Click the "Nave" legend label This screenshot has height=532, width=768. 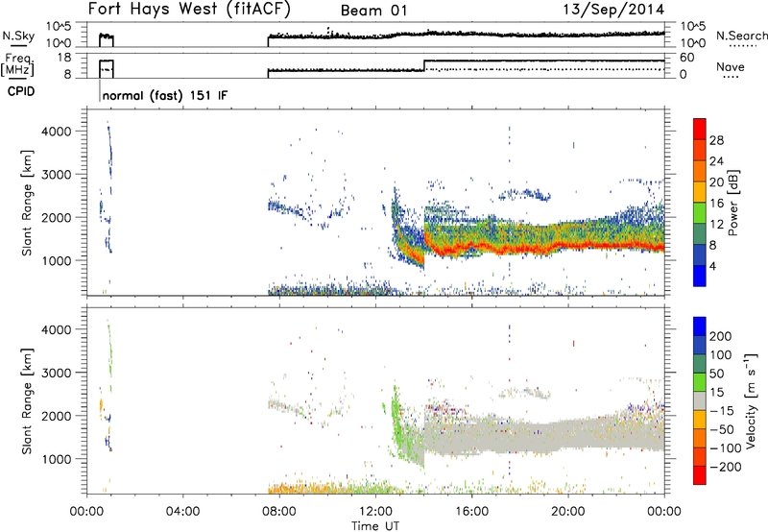coord(731,66)
